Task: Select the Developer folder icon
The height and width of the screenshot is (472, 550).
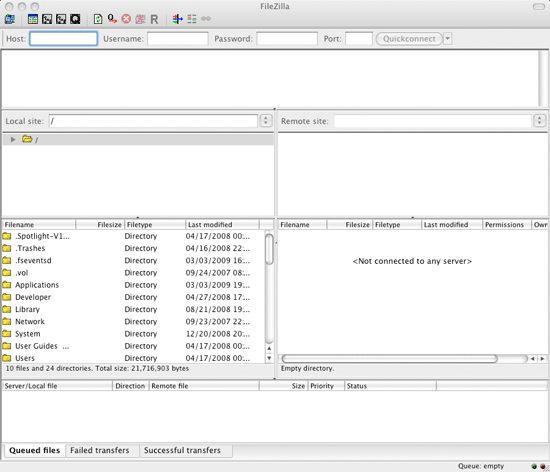Action: pyautogui.click(x=7, y=297)
